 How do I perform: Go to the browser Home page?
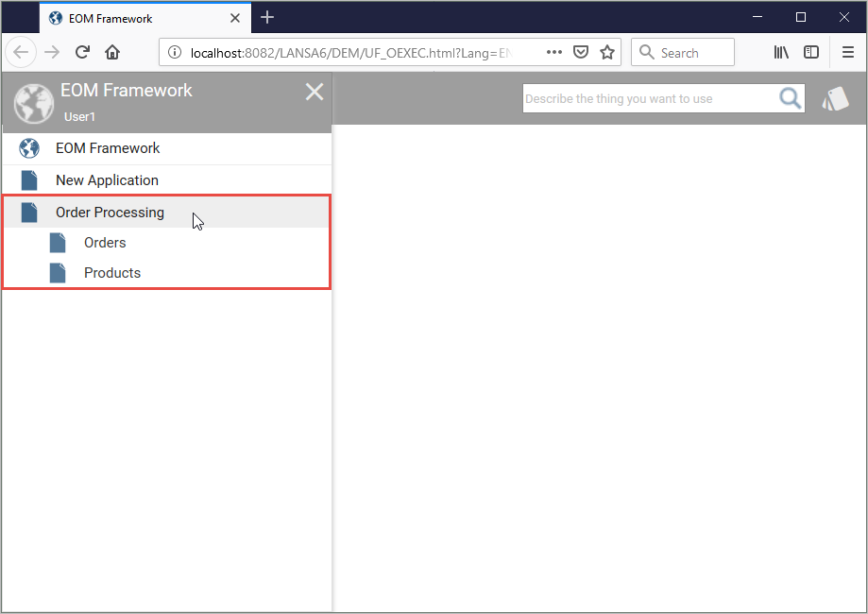coord(112,53)
